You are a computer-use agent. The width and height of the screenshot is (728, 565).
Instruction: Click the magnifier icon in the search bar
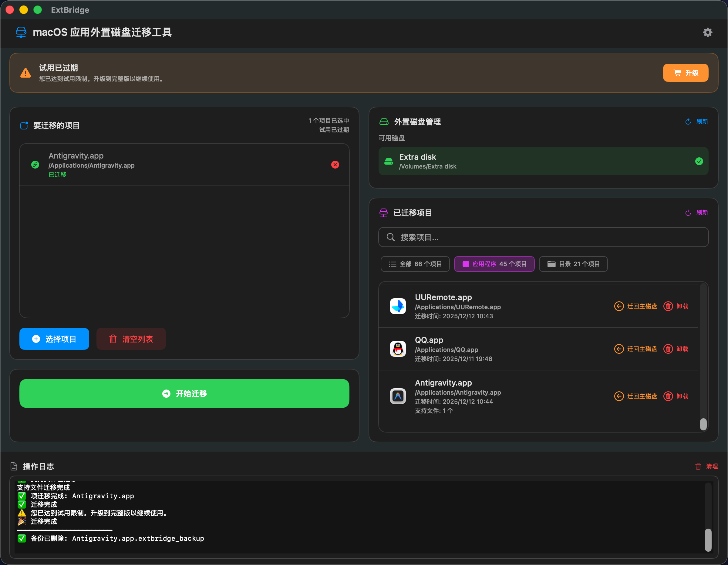[x=391, y=237]
